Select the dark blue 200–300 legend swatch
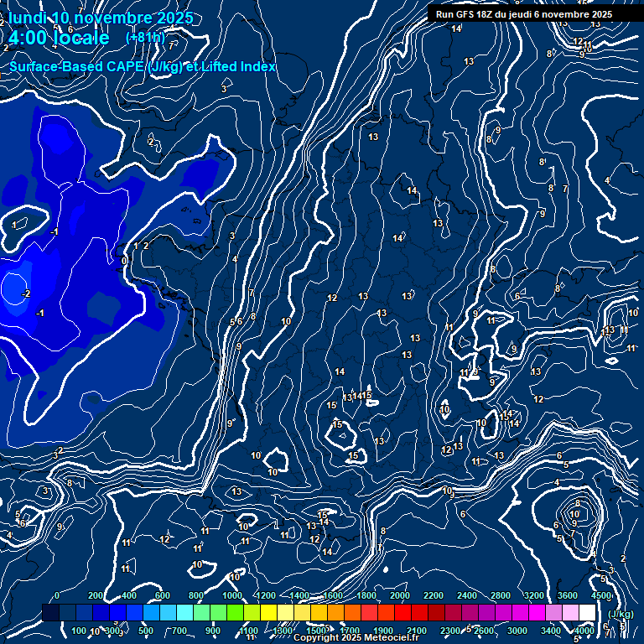This screenshot has height=644, width=644. 101,612
